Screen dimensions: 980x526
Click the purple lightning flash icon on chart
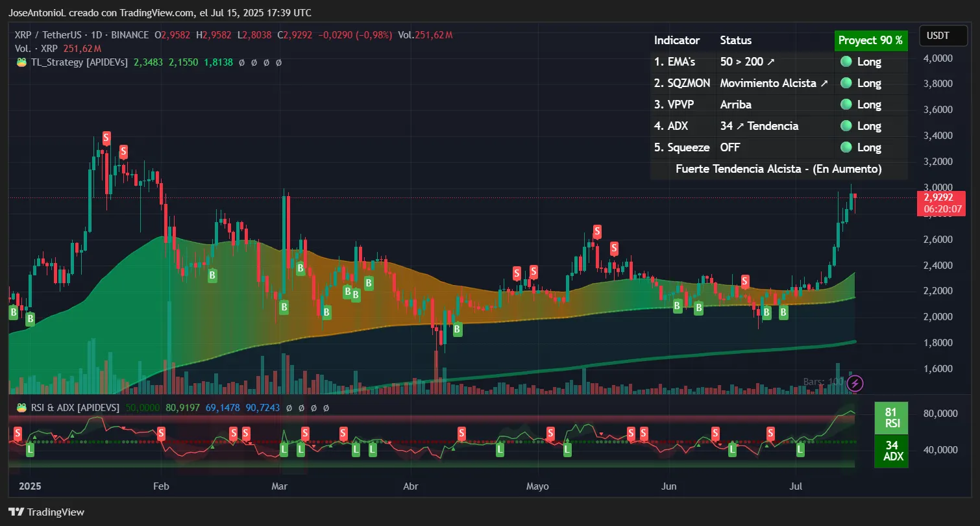click(x=855, y=383)
